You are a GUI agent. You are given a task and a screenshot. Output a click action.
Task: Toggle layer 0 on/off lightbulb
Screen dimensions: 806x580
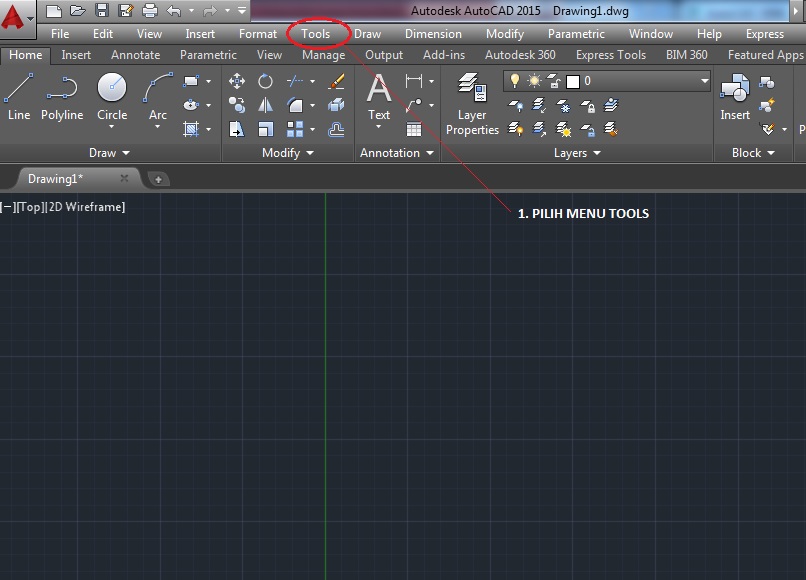click(x=514, y=81)
